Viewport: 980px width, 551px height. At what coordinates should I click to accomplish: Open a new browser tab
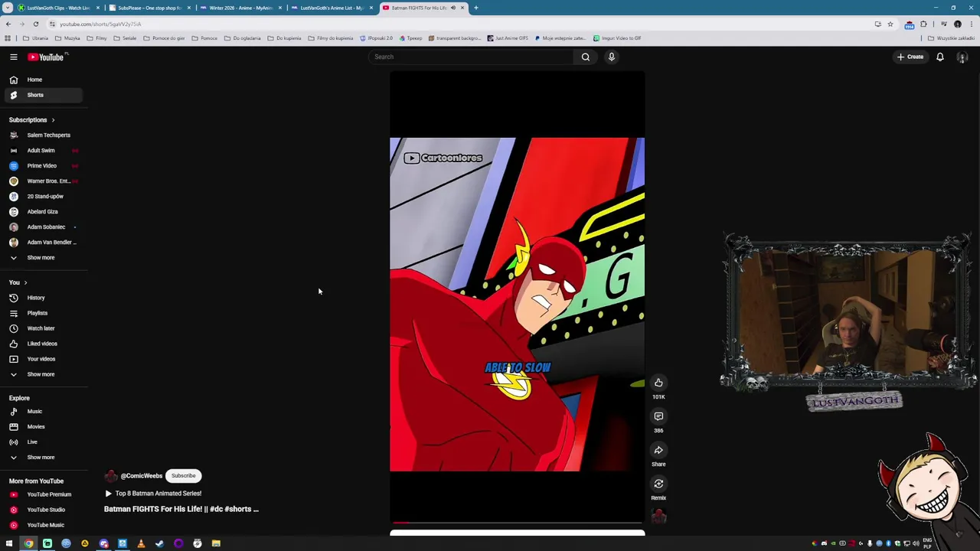475,8
